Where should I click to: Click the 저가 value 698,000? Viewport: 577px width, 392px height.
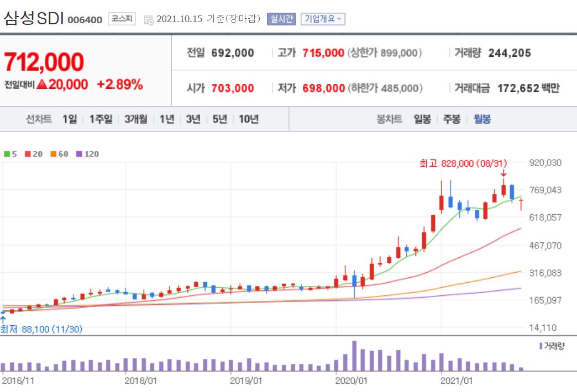[x=323, y=88]
